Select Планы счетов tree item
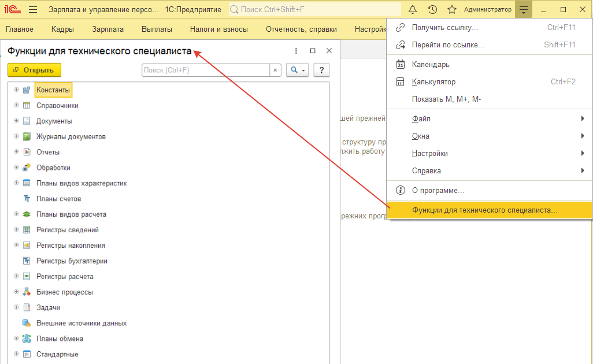The width and height of the screenshot is (593, 364). pyautogui.click(x=58, y=199)
